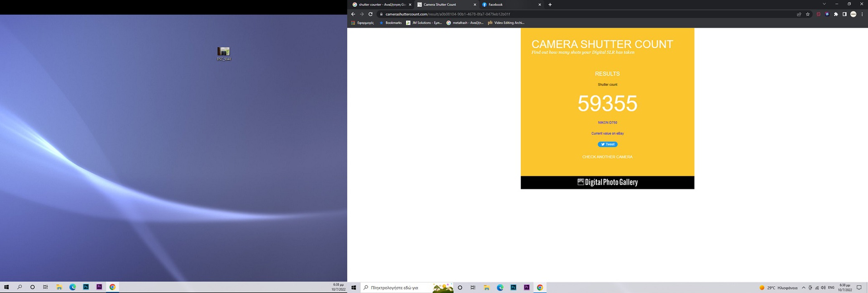Screen dimensions: 868x293
Task: Open the DSC_5048 image file on the desktop
Action: coord(224,54)
